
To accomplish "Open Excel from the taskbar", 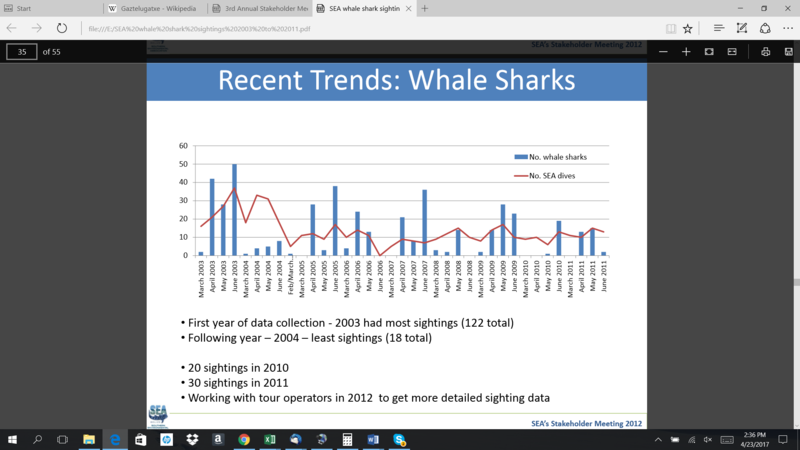I will [270, 439].
